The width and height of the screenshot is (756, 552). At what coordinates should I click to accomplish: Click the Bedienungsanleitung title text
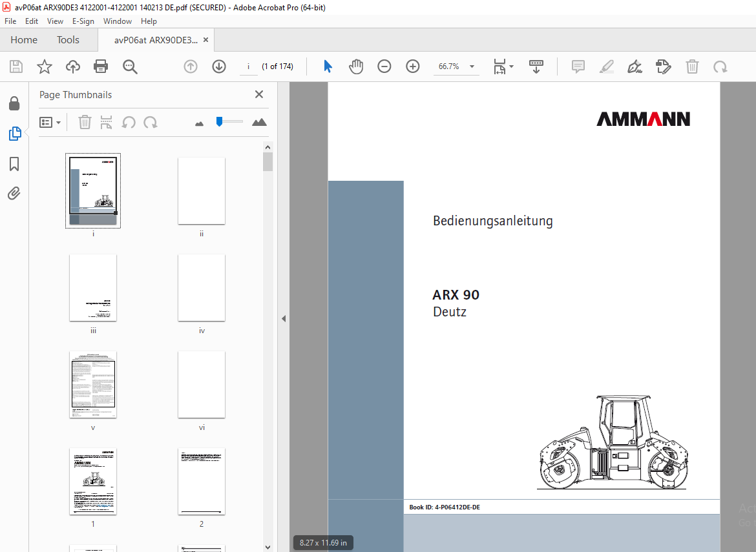[x=493, y=221]
